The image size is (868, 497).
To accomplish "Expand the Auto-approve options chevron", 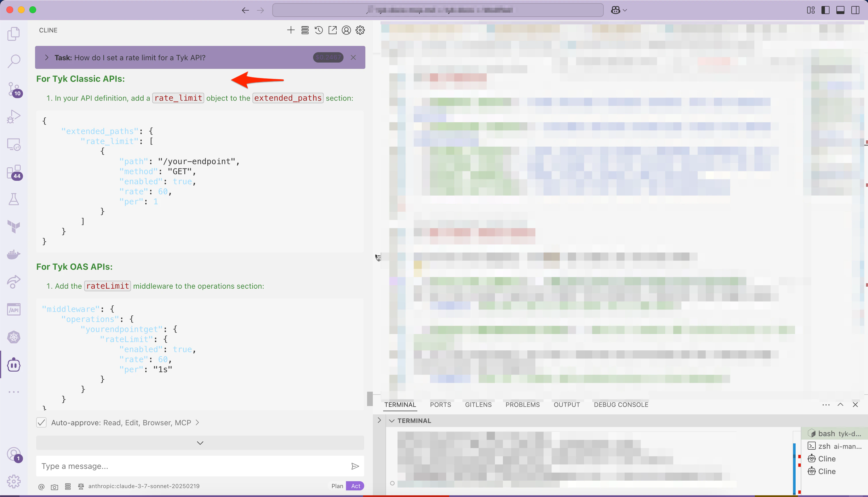I will pyautogui.click(x=197, y=422).
